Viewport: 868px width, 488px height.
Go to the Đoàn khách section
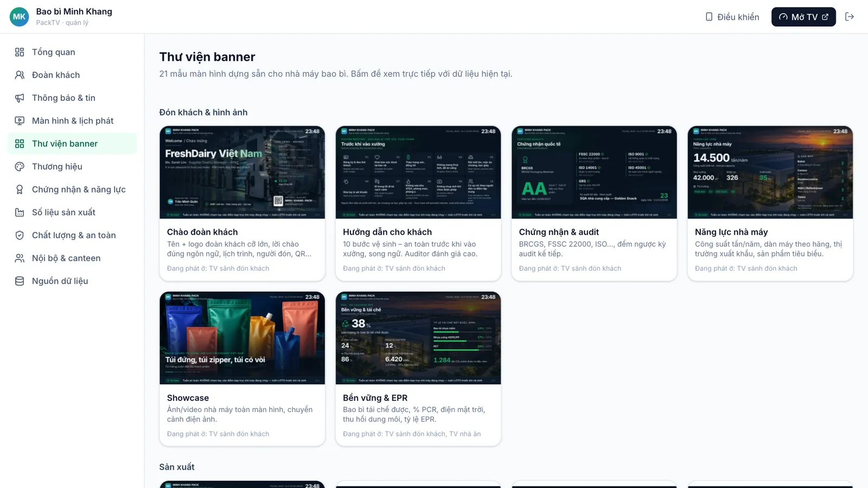click(x=72, y=75)
